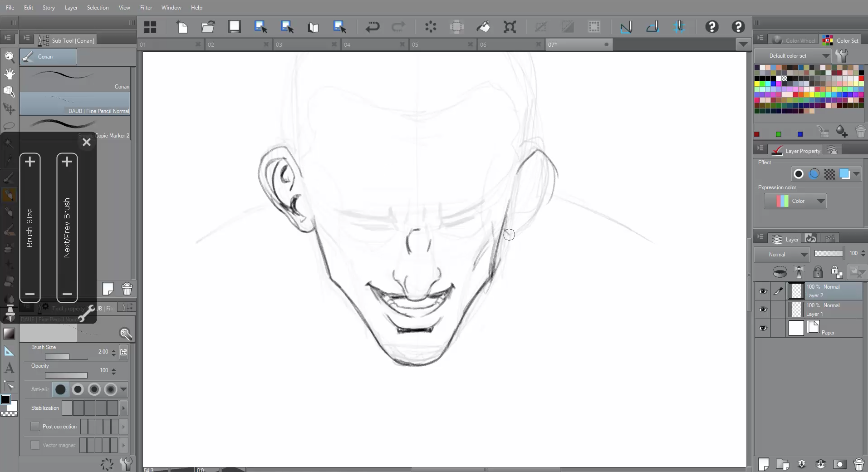868x472 pixels.
Task: Adjust the Opacity slider
Action: tap(66, 375)
